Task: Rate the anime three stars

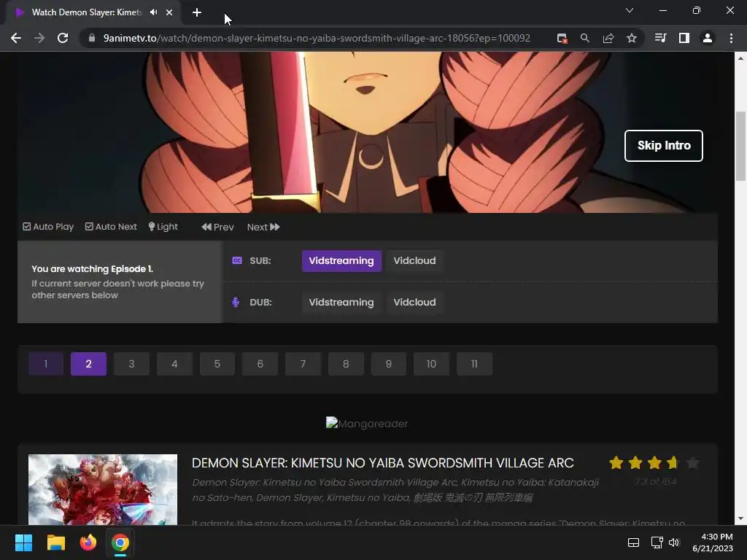Action: click(654, 462)
